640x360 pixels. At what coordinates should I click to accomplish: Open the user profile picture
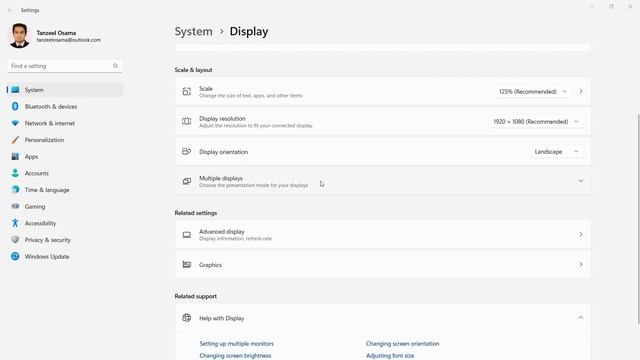tap(19, 36)
